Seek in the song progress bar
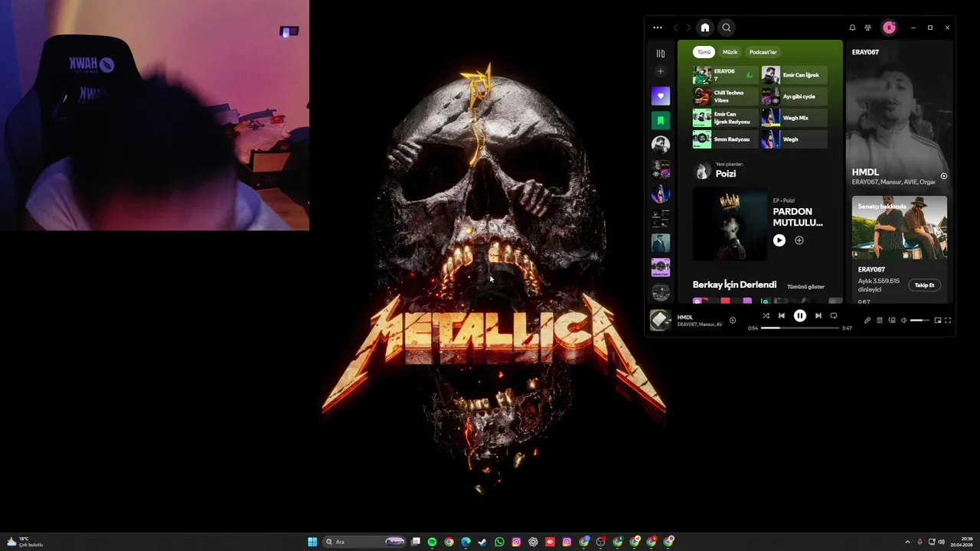980x551 pixels. [799, 328]
